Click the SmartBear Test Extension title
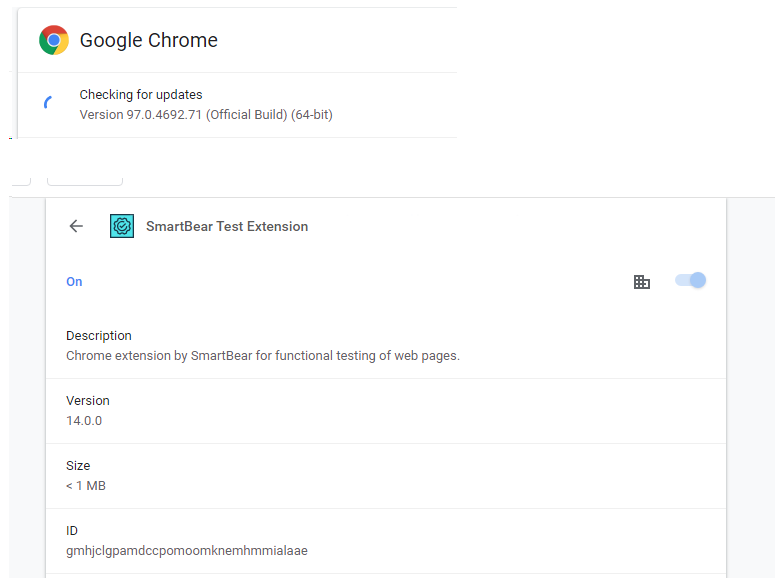This screenshot has width=775, height=578. 227,226
